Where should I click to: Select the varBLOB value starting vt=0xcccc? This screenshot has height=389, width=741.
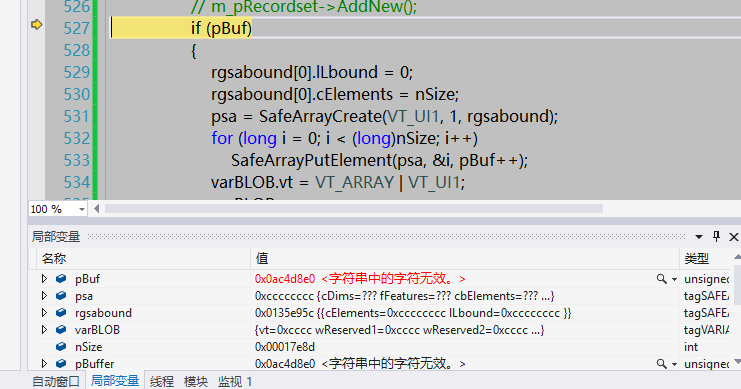tap(399, 330)
